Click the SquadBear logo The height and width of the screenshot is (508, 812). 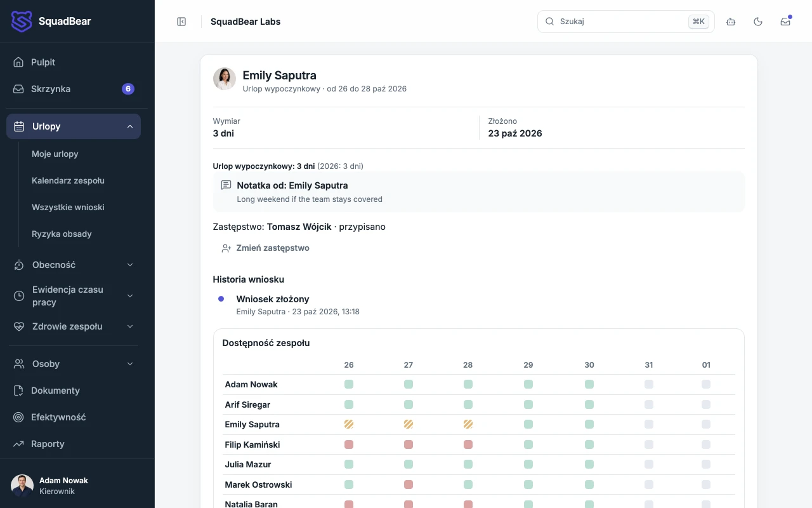[51, 21]
